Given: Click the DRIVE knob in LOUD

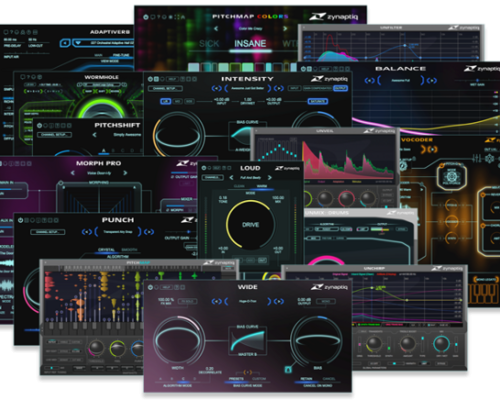Looking at the screenshot, I should [x=250, y=225].
